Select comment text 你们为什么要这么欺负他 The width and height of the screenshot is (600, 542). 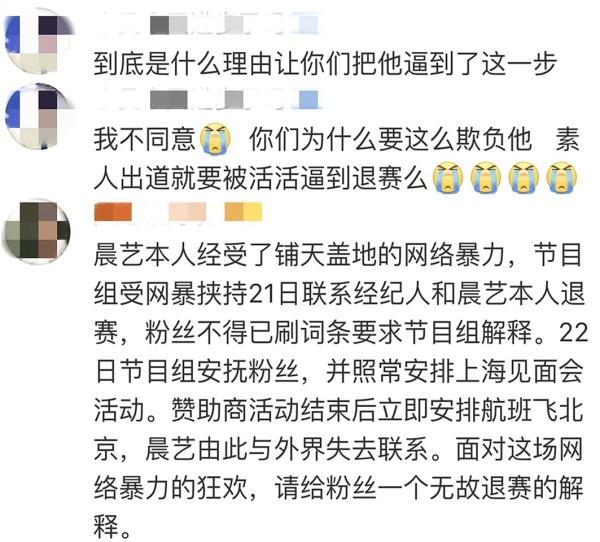pyautogui.click(x=391, y=139)
